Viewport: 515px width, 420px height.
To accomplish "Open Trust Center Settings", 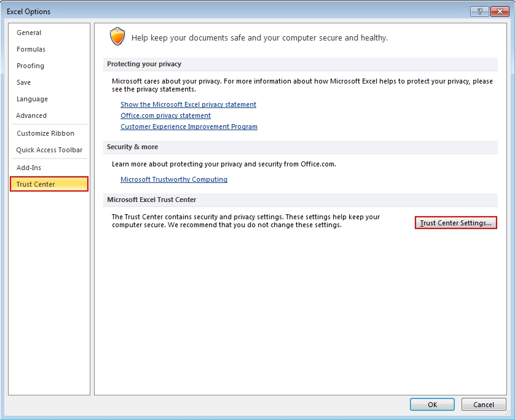I will [455, 223].
